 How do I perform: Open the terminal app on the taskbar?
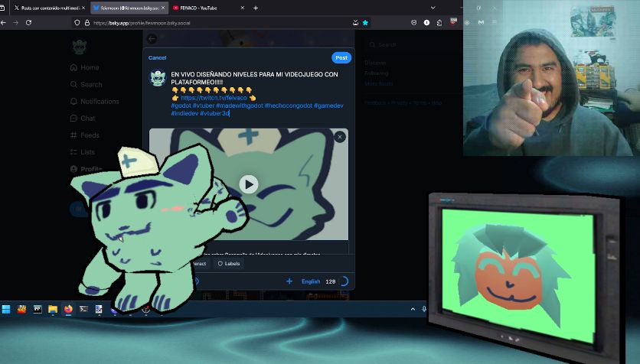pos(83,310)
